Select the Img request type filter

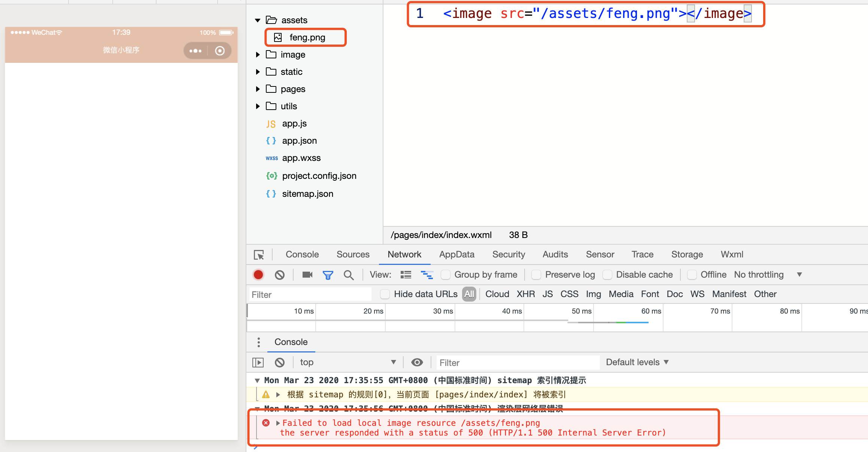pyautogui.click(x=593, y=294)
